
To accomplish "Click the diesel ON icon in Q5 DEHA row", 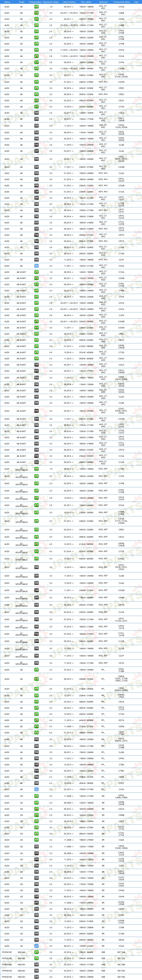I will pyautogui.click(x=36, y=940).
